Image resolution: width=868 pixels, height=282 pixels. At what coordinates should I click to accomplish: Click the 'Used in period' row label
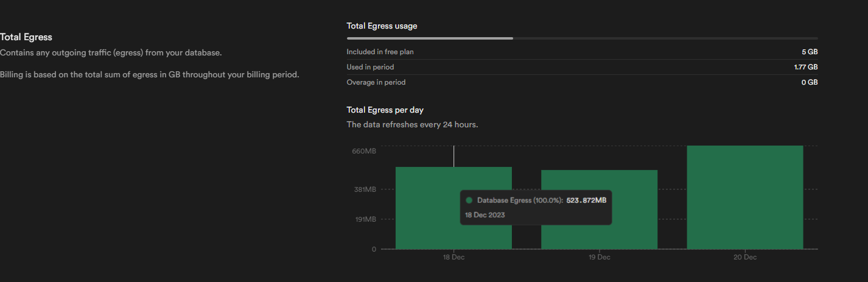tap(370, 67)
